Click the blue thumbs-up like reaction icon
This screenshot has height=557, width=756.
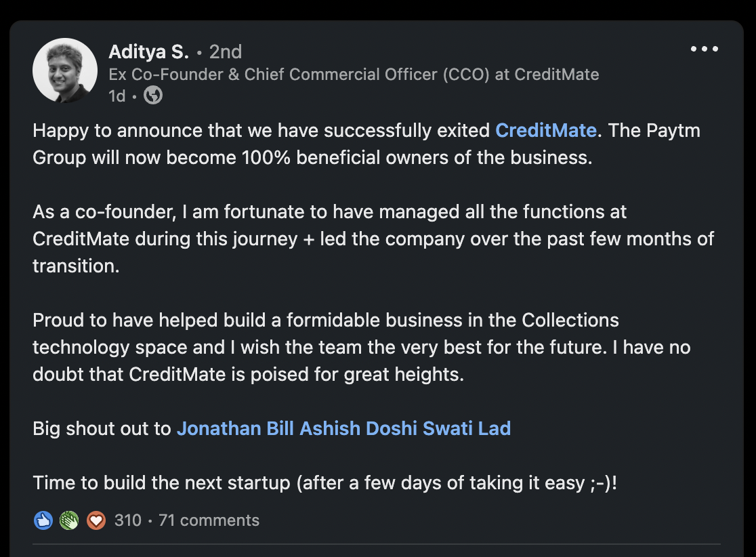[x=43, y=520]
